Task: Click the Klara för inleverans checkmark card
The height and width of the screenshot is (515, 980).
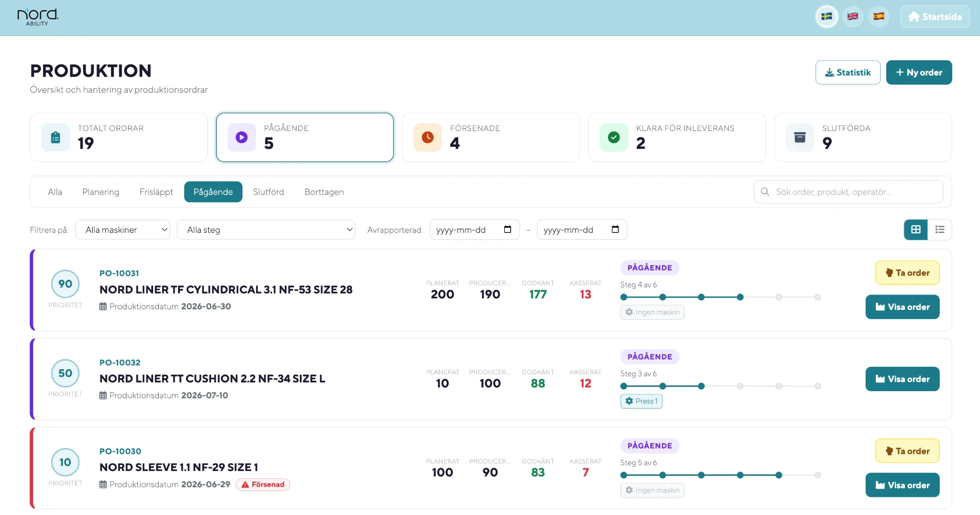Action: [x=677, y=137]
